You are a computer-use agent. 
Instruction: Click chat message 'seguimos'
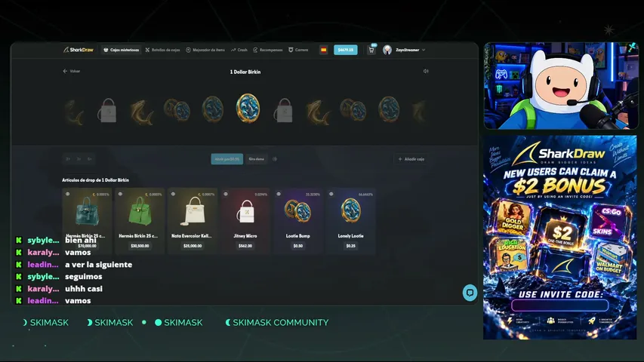point(83,277)
